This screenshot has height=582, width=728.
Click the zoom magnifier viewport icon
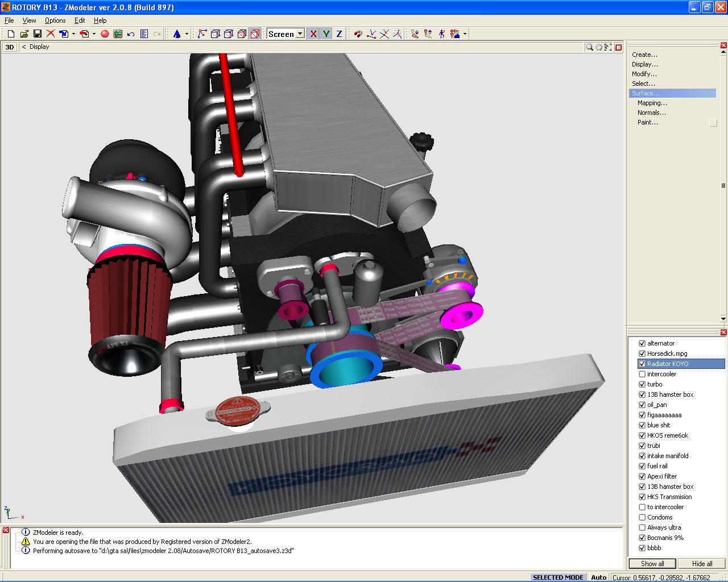pyautogui.click(x=590, y=47)
